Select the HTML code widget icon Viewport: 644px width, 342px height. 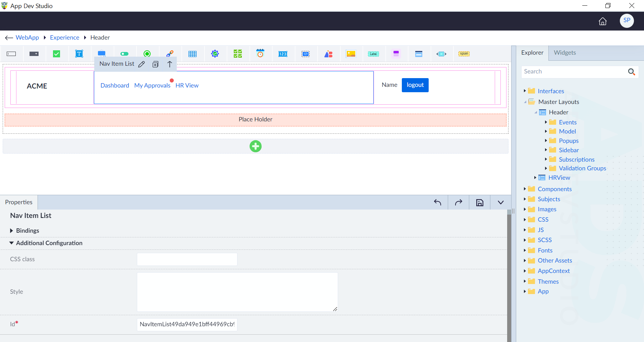pyautogui.click(x=306, y=54)
